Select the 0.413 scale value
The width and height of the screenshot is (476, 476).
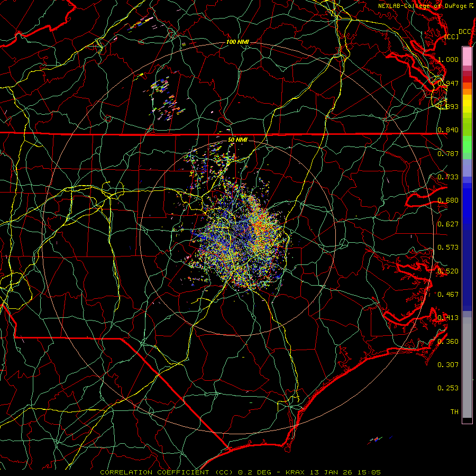(448, 318)
